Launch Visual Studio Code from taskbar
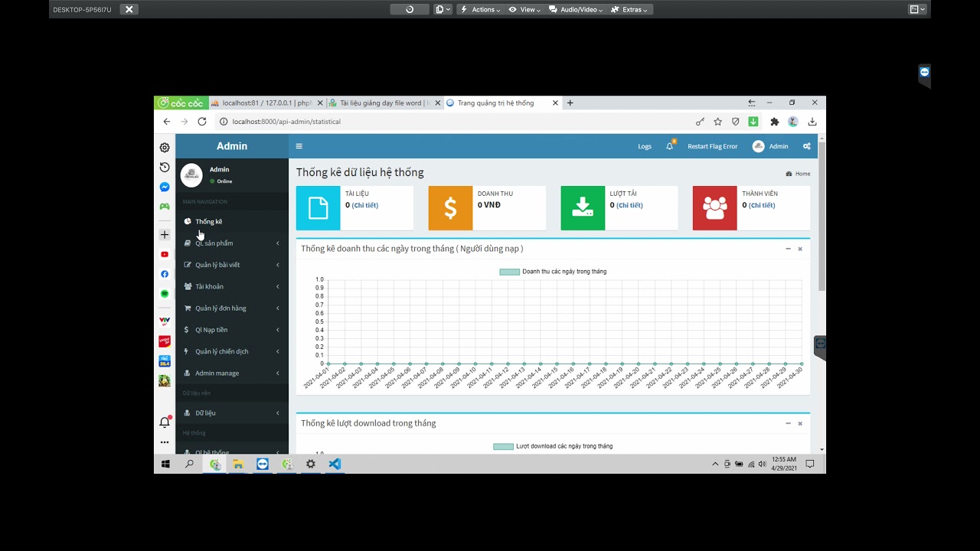The image size is (980, 551). pyautogui.click(x=335, y=464)
